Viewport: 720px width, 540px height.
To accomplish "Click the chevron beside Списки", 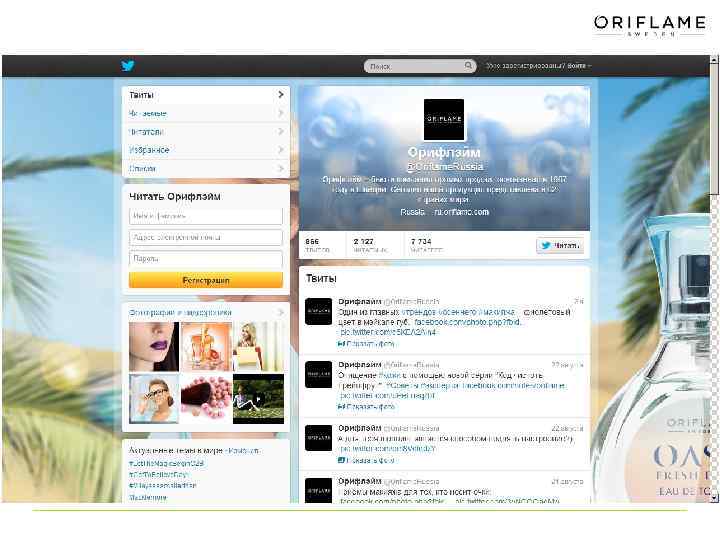I will point(281,169).
